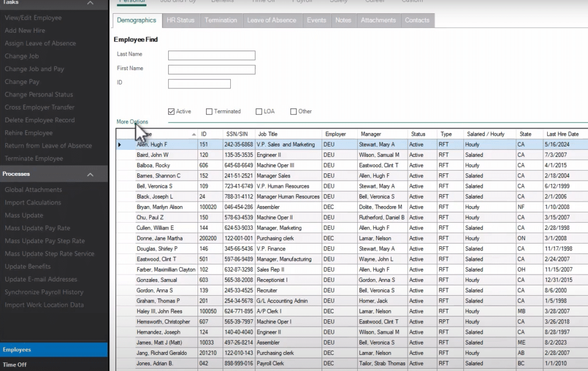Open the HR Status tab

pyautogui.click(x=181, y=20)
